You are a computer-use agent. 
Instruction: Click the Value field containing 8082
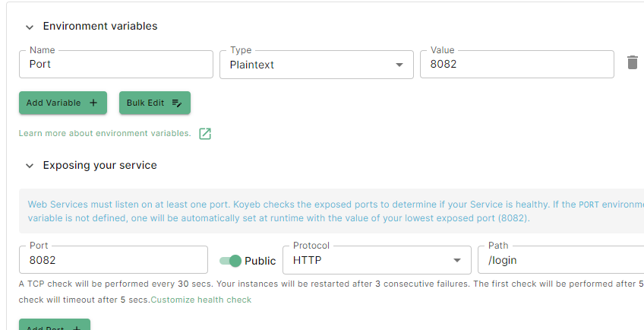click(x=516, y=65)
